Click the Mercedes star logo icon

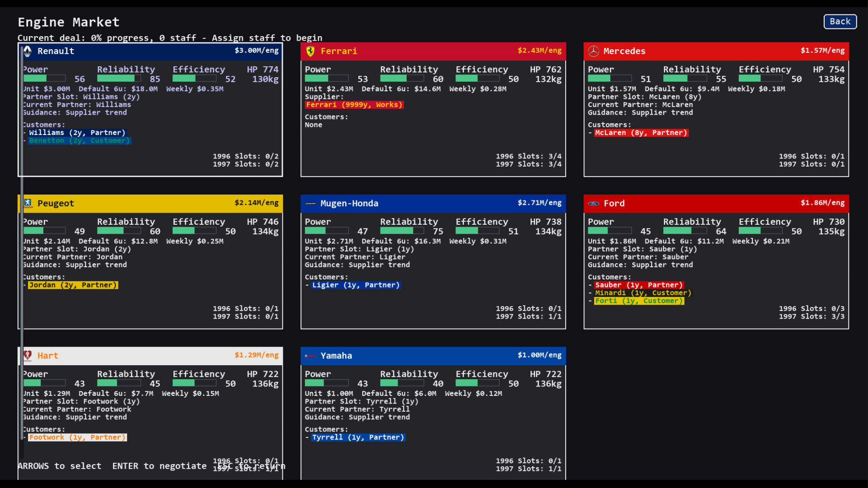(593, 51)
